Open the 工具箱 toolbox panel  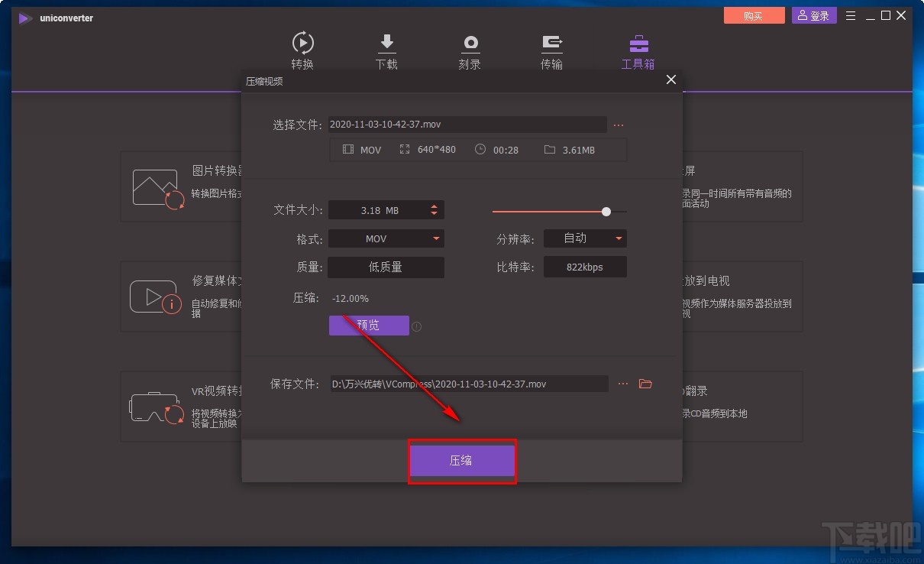click(x=638, y=50)
